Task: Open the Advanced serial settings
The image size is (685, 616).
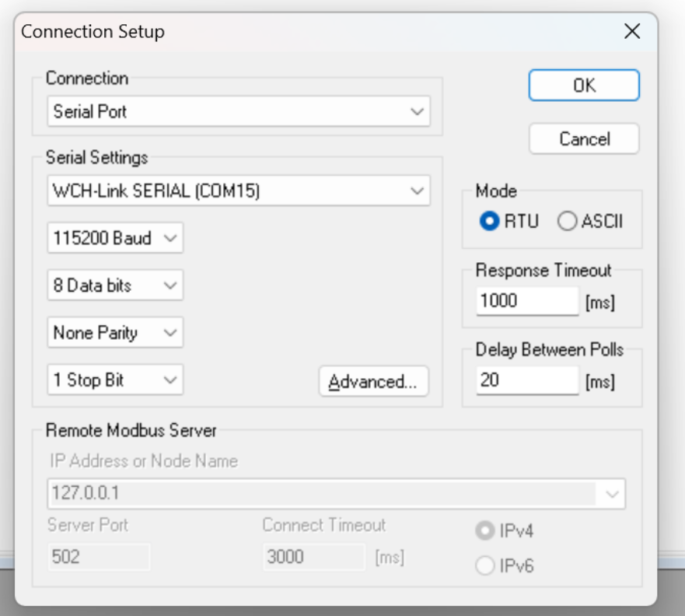Action: (x=373, y=381)
